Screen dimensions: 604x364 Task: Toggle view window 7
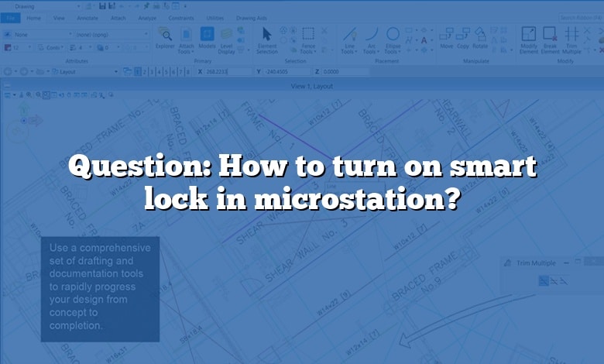(180, 72)
